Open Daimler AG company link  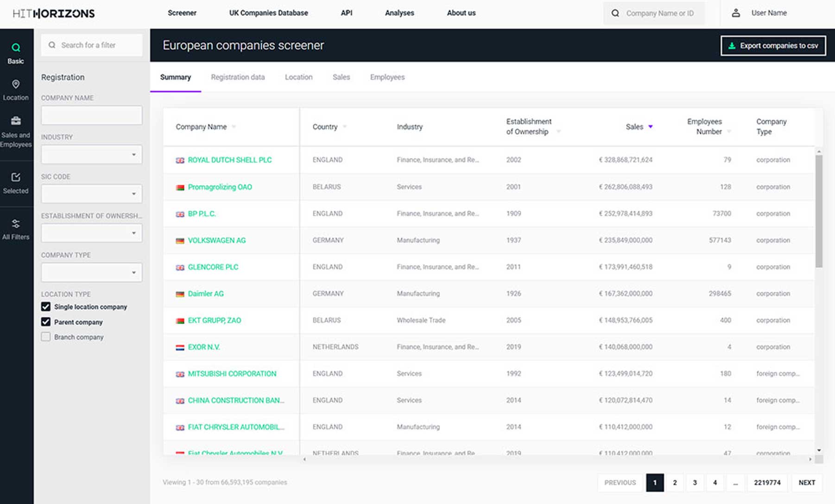[x=206, y=293]
